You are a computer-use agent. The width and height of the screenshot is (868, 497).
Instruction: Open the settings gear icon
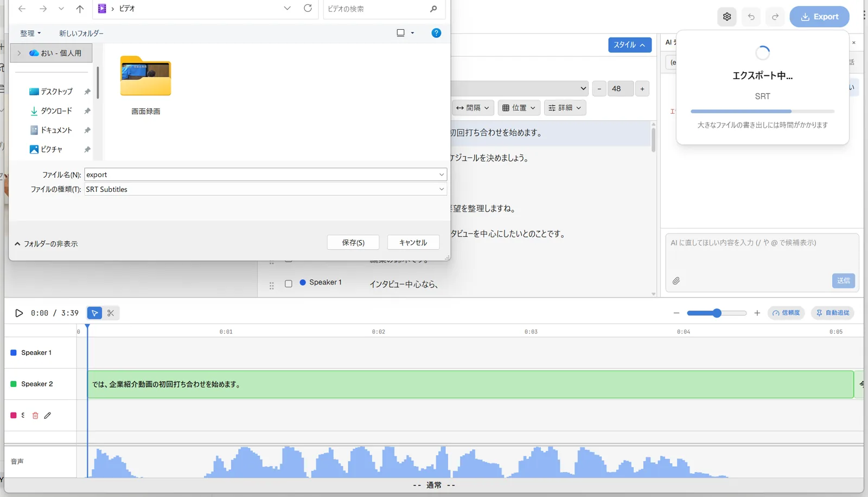727,17
